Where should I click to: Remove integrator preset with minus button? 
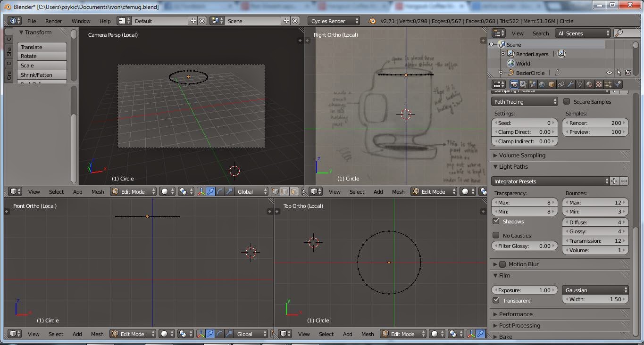point(624,181)
